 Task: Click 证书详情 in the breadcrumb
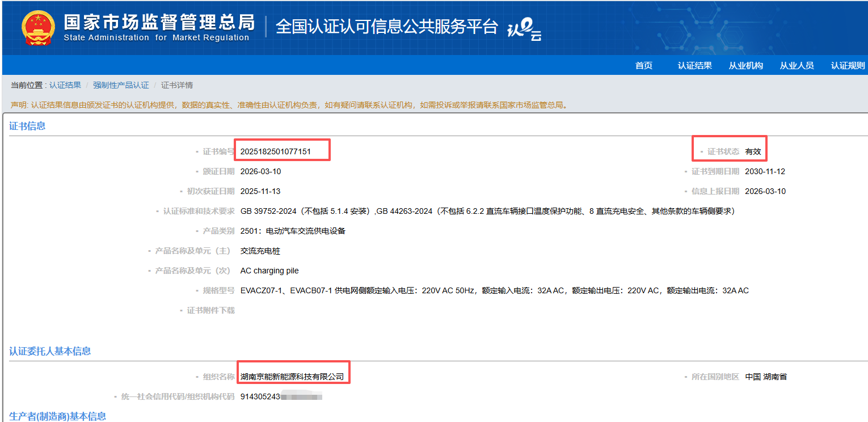177,85
